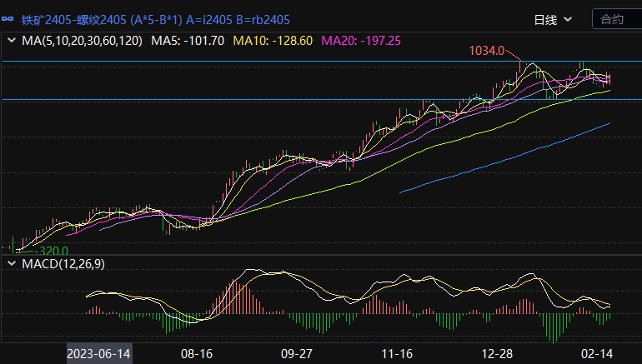Select the MACD(12,26,9) indicator label
Image resolution: width=642 pixels, height=364 pixels.
63,263
